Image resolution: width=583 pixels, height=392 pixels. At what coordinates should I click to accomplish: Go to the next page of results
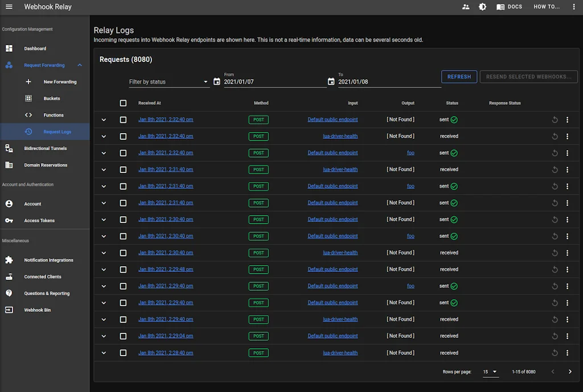570,371
